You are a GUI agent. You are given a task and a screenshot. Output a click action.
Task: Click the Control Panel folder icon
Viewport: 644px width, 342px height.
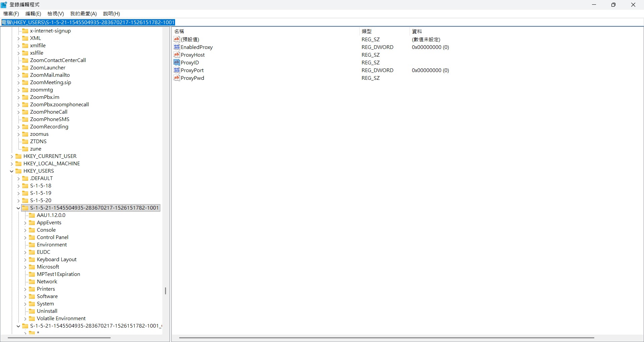point(32,237)
